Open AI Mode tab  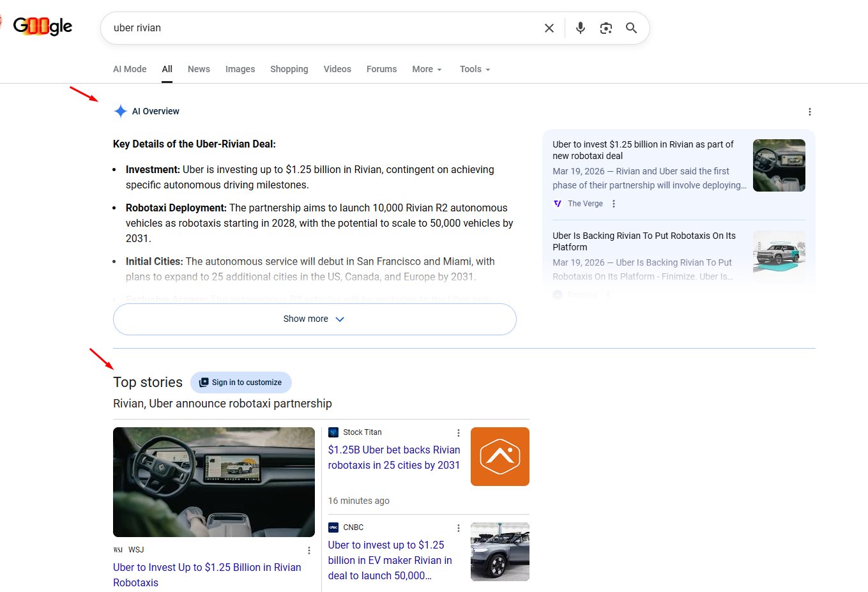click(x=130, y=69)
